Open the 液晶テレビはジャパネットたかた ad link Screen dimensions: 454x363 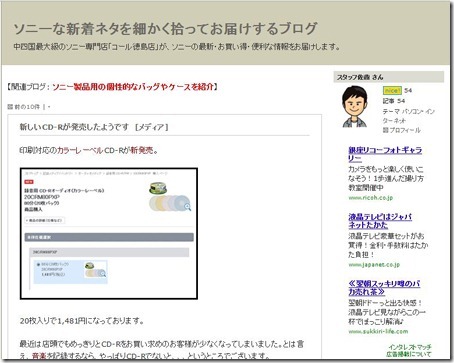click(380, 221)
